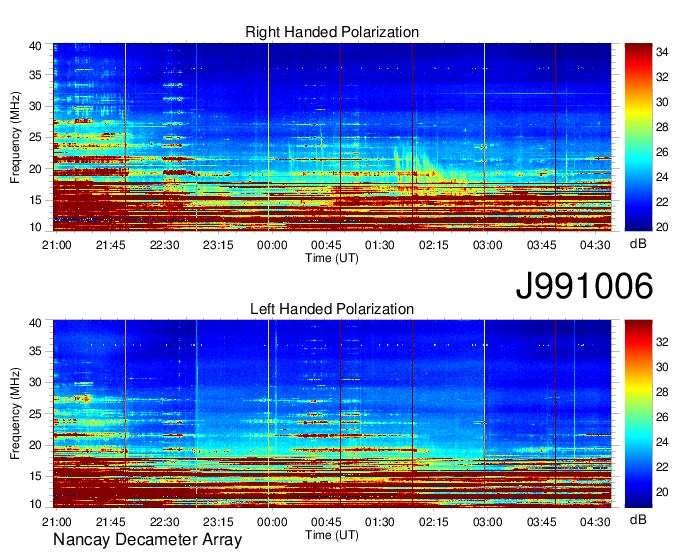This screenshot has width=680, height=552.
Task: Click the dB unit label under the top colorbar
Action: click(638, 244)
